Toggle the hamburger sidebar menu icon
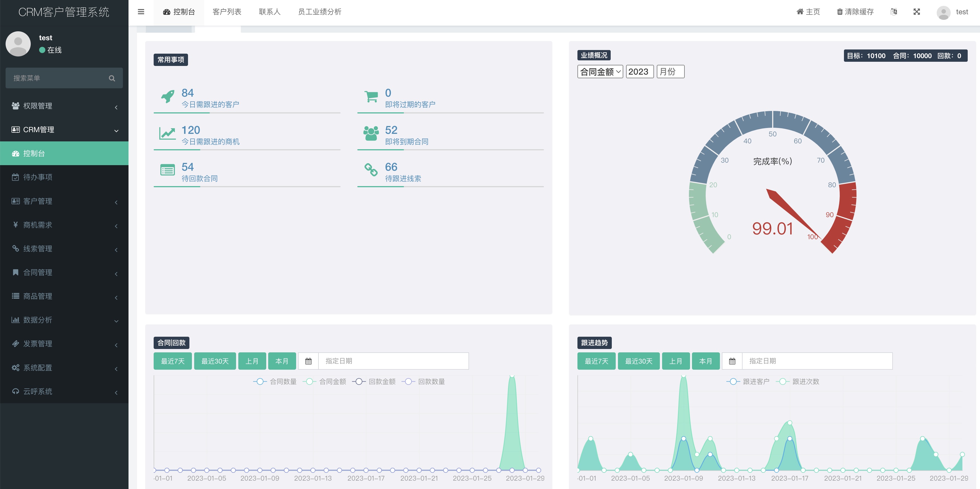Viewport: 980px width, 489px height. [x=141, y=12]
